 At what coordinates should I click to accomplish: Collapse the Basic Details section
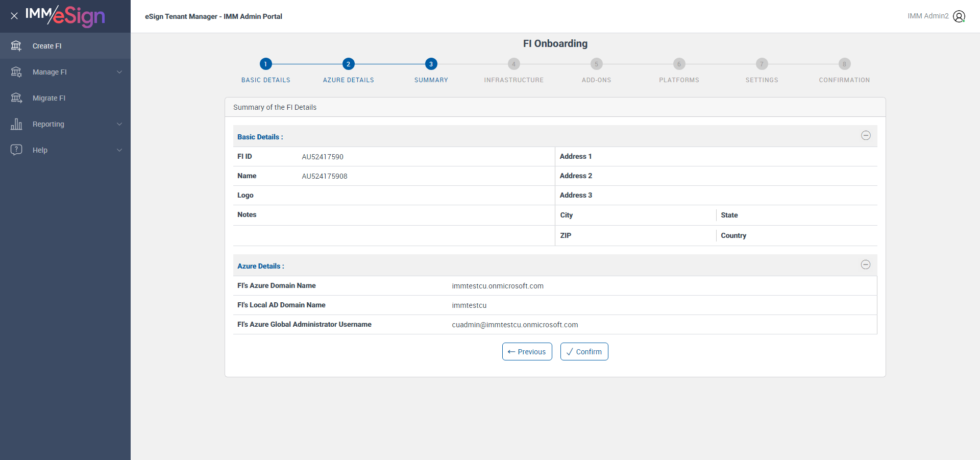pos(866,135)
